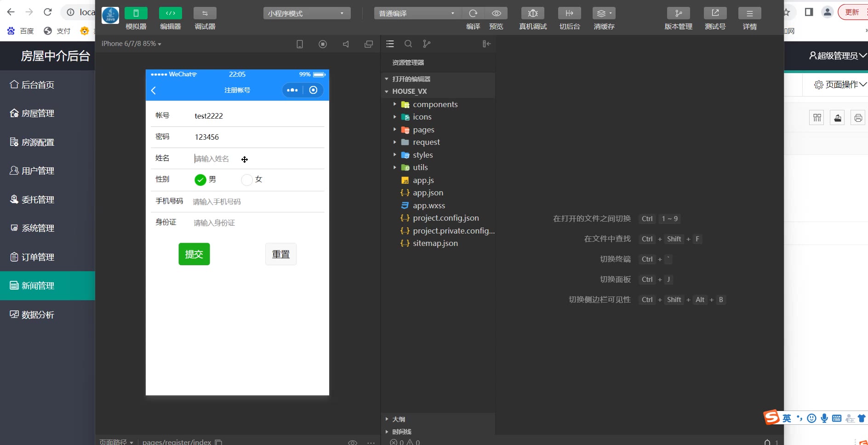Click the 清缓存 clear cache icon

603,13
